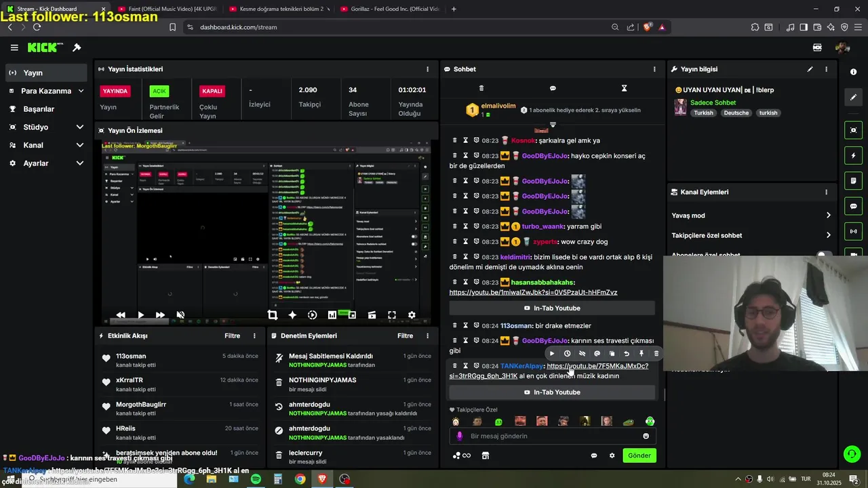Click the info icon in the right sidebar
868x488 pixels.
[x=853, y=72]
